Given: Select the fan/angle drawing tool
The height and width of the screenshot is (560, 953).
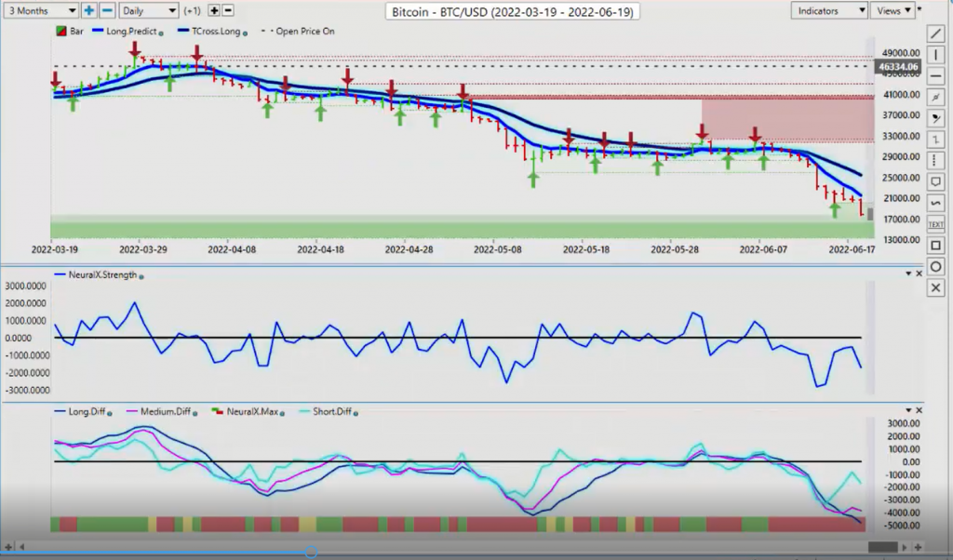Looking at the screenshot, I should pos(936,118).
